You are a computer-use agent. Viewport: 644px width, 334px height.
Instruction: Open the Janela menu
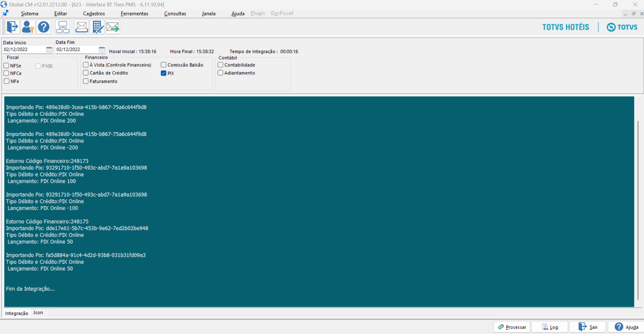coord(209,13)
